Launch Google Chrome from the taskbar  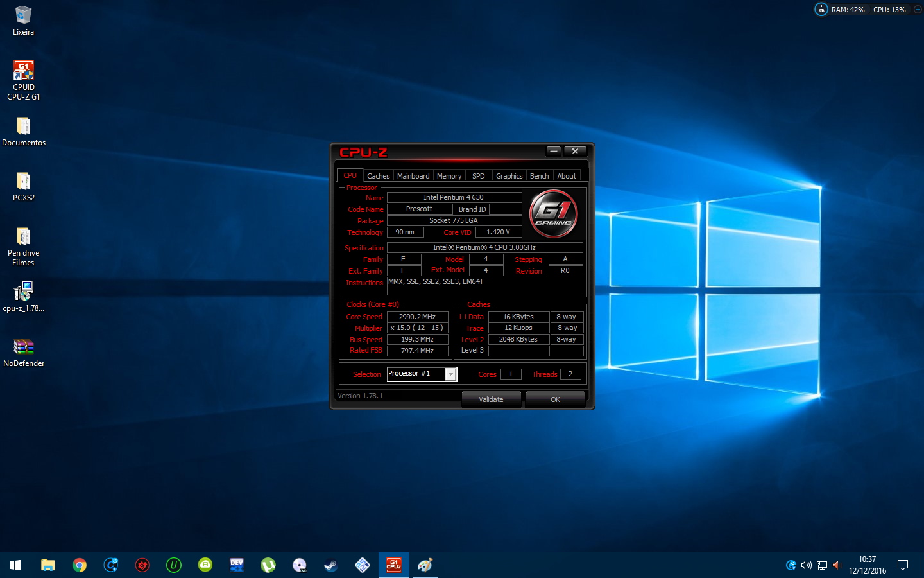click(79, 565)
